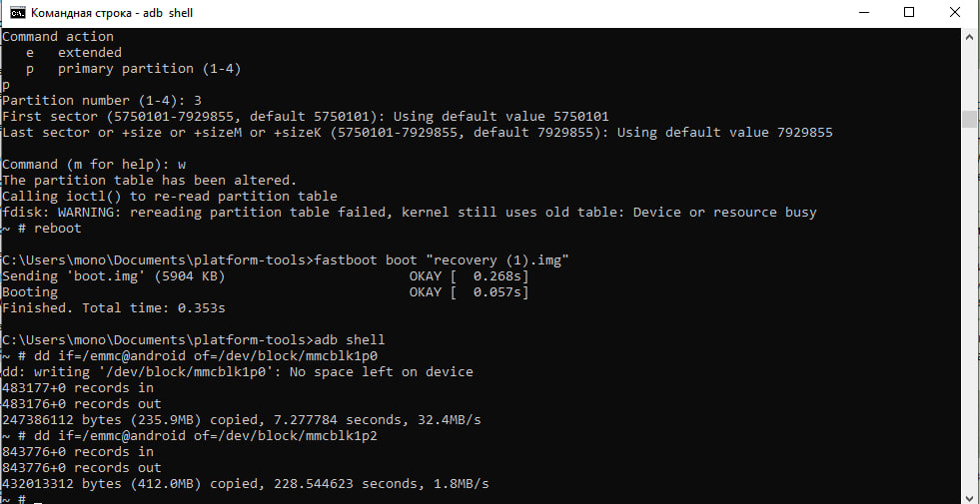This screenshot has height=504, width=980.
Task: Maximize the Command Prompt window
Action: tap(909, 13)
